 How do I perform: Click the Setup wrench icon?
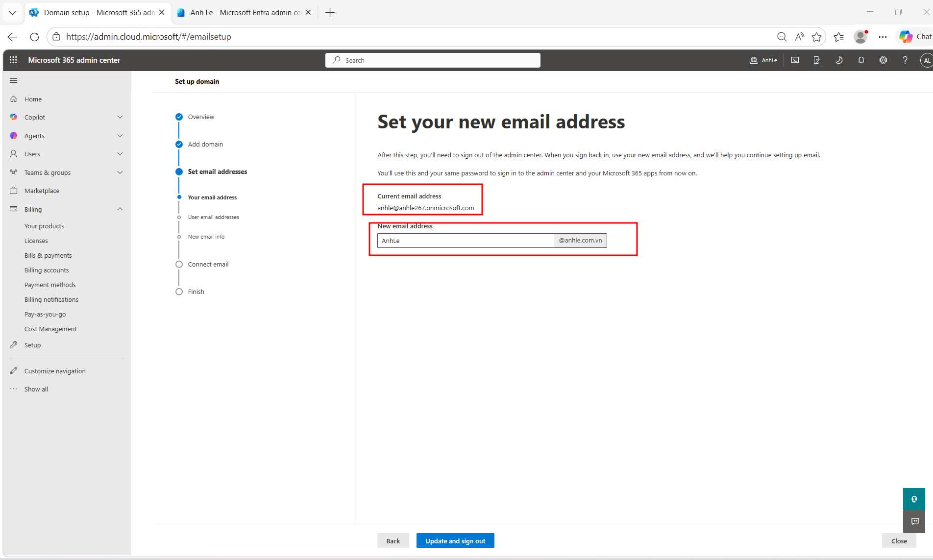pyautogui.click(x=14, y=345)
